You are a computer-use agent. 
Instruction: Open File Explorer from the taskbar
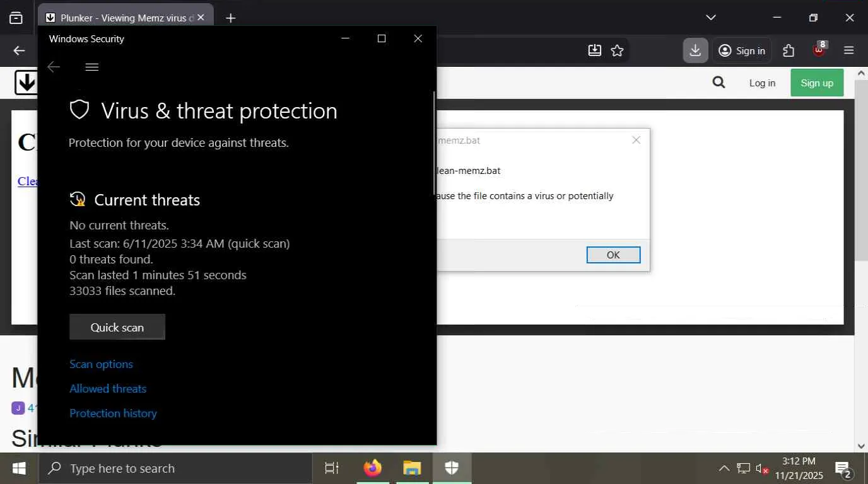pyautogui.click(x=412, y=468)
